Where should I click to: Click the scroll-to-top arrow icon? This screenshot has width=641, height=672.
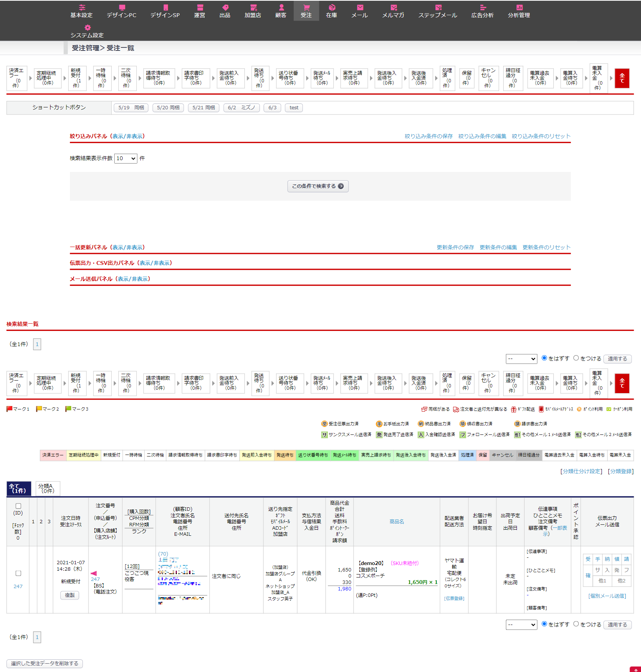click(636, 670)
